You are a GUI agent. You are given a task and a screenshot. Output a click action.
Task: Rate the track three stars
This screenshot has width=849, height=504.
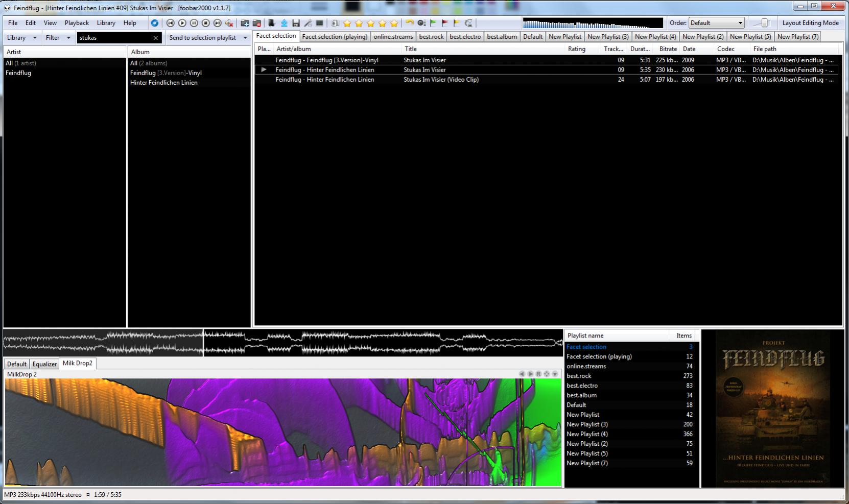pos(371,23)
